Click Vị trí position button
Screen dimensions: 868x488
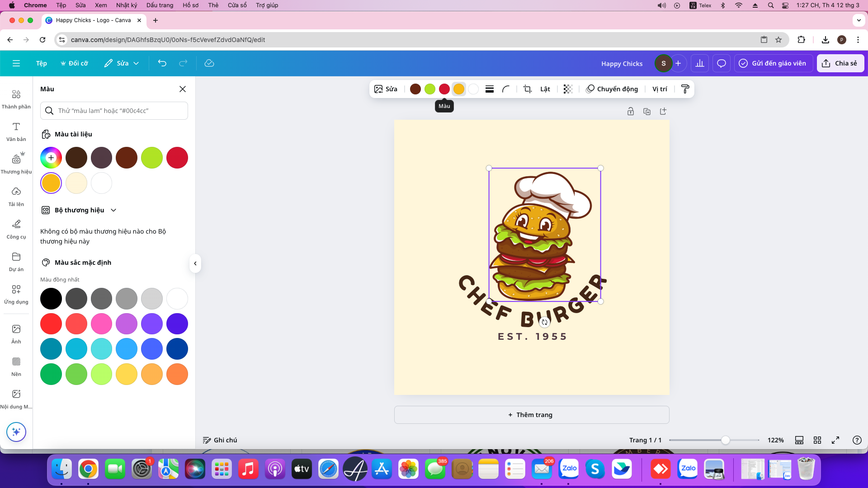660,89
